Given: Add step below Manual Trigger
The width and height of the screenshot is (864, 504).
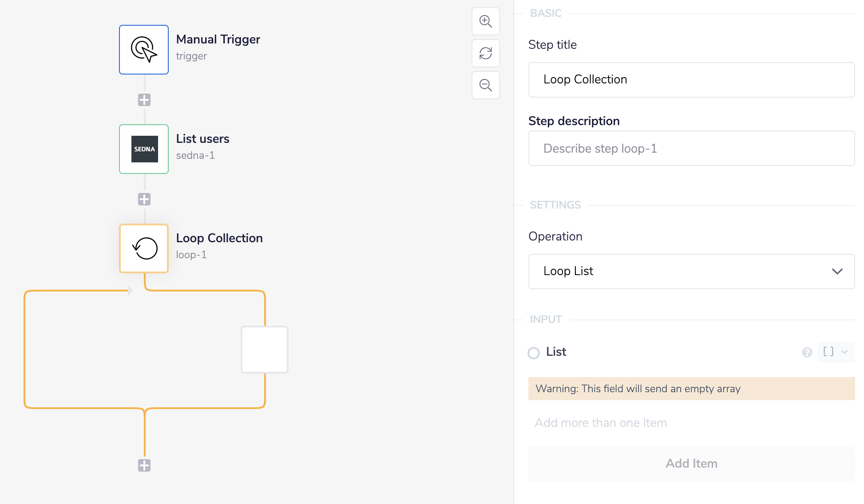Looking at the screenshot, I should coord(144,100).
